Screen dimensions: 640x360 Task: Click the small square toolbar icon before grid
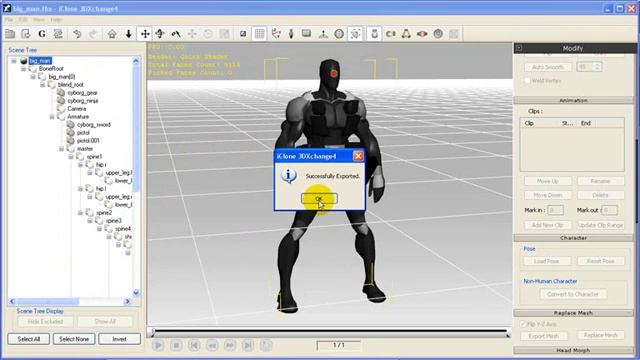[x=243, y=34]
